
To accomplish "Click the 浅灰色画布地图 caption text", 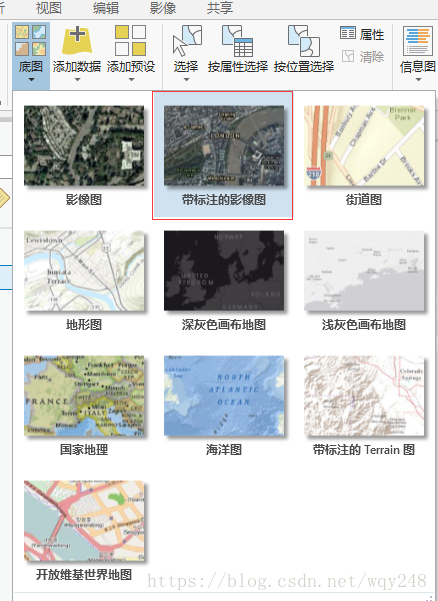I will pos(364,325).
